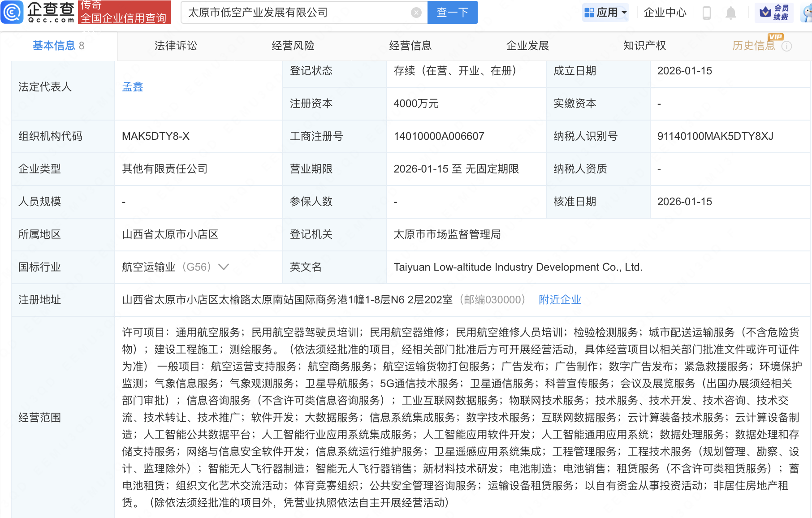Switch to the 经营风险 tab
812x518 pixels.
pos(293,46)
